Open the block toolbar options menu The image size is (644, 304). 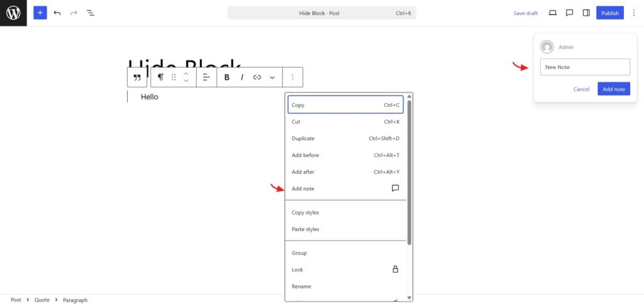point(293,77)
